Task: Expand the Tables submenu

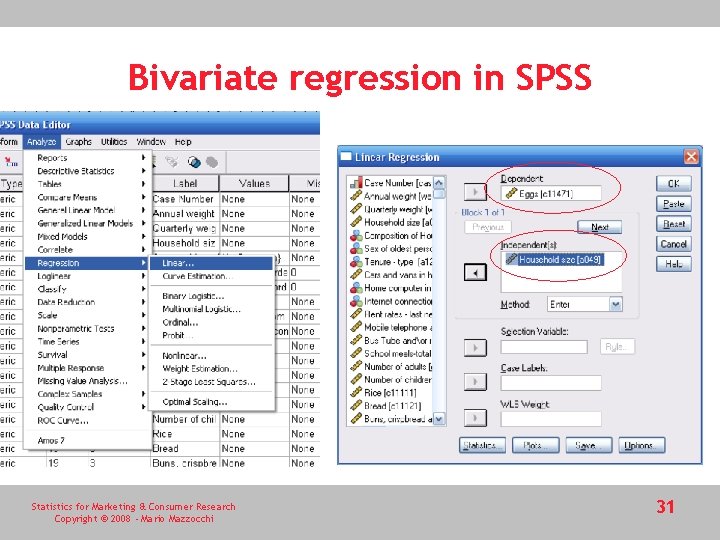Action: [87, 184]
